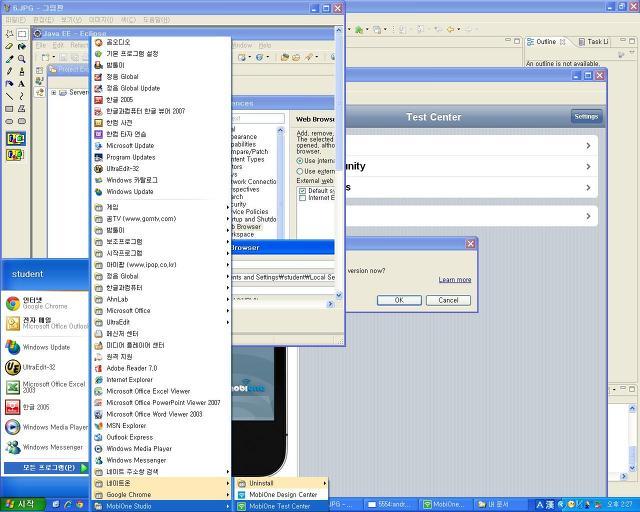This screenshot has height=512, width=640.
Task: Select the Rounded Rectangle tool in Paint
Action: point(22,121)
